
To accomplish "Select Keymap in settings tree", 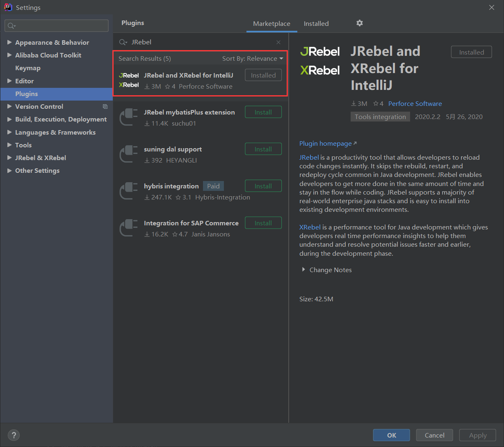I will click(28, 68).
